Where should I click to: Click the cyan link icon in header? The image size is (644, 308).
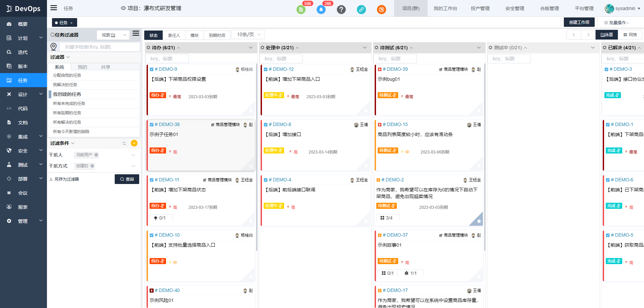click(x=361, y=9)
